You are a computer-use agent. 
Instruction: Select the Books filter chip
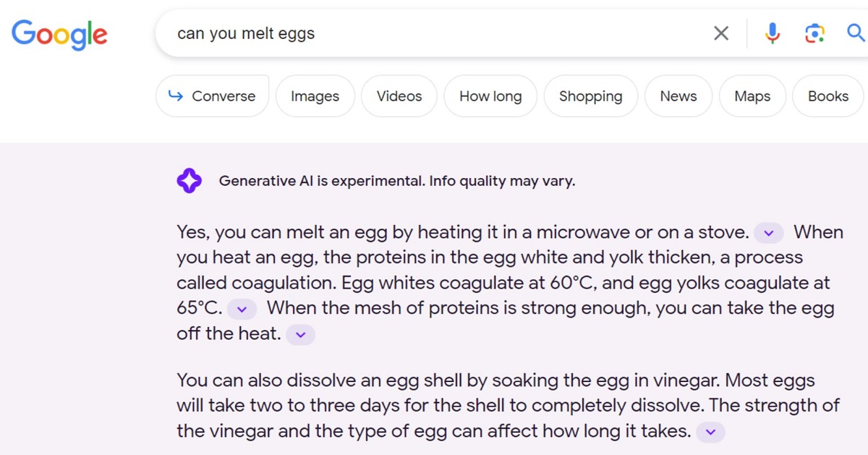(828, 96)
